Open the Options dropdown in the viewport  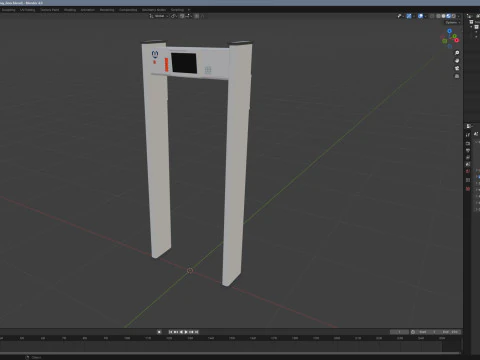(x=453, y=23)
